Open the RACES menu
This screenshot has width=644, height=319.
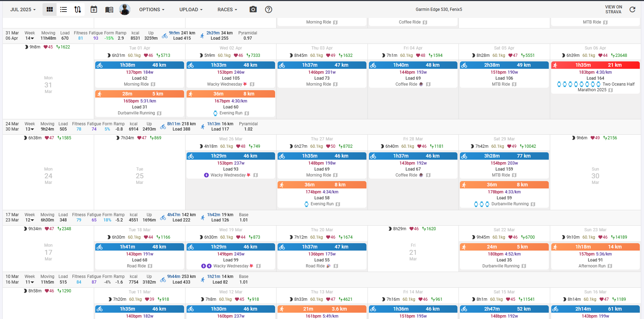227,9
